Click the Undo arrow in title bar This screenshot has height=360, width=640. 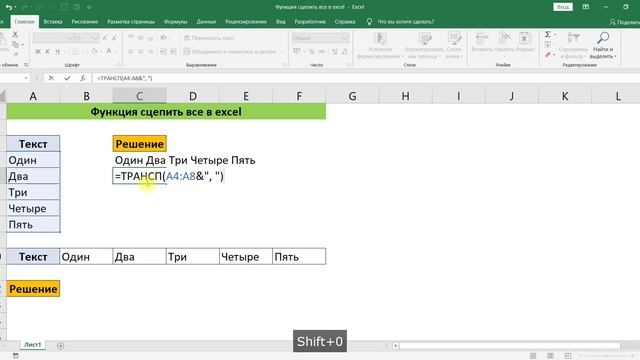[8, 7]
